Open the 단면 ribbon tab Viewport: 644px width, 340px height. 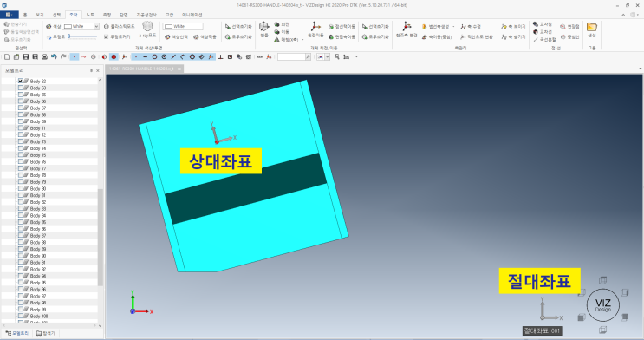tap(124, 15)
